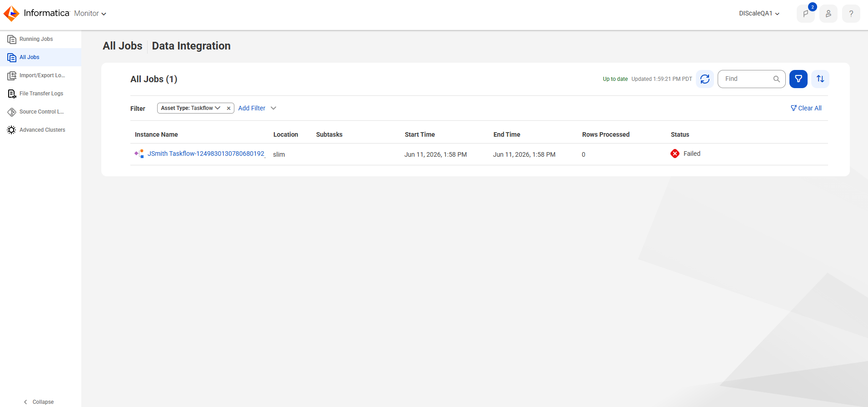
Task: Click the Failed status text
Action: (692, 154)
